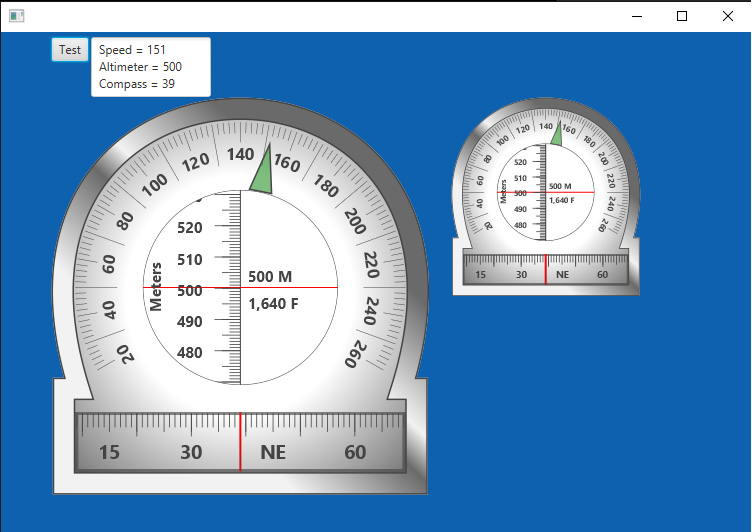Click the 120 mark on the large speed dial

click(x=196, y=163)
